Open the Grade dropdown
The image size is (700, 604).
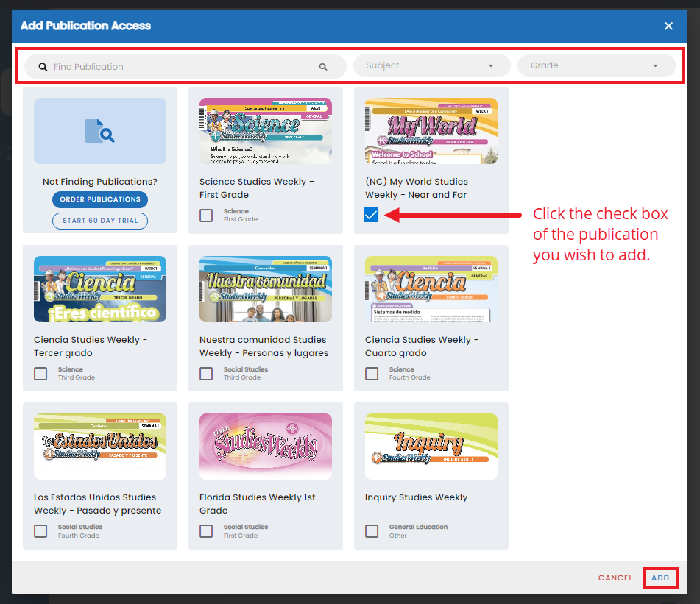[596, 65]
